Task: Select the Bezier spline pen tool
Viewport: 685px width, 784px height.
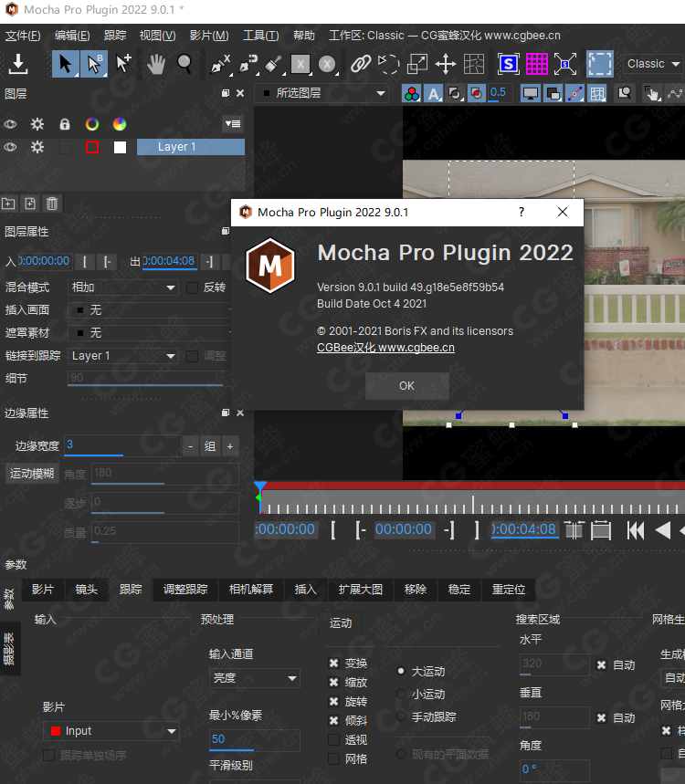Action: point(248,64)
